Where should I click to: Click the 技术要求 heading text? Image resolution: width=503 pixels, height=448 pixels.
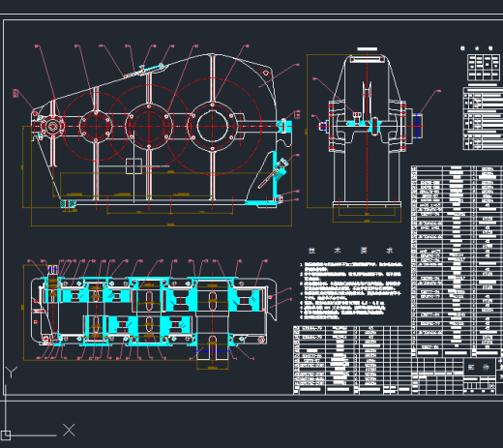click(350, 251)
